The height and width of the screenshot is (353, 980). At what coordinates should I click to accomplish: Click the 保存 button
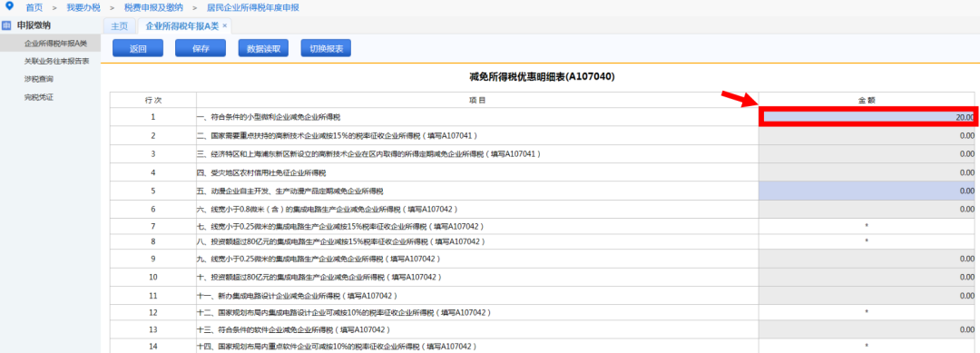click(x=201, y=49)
